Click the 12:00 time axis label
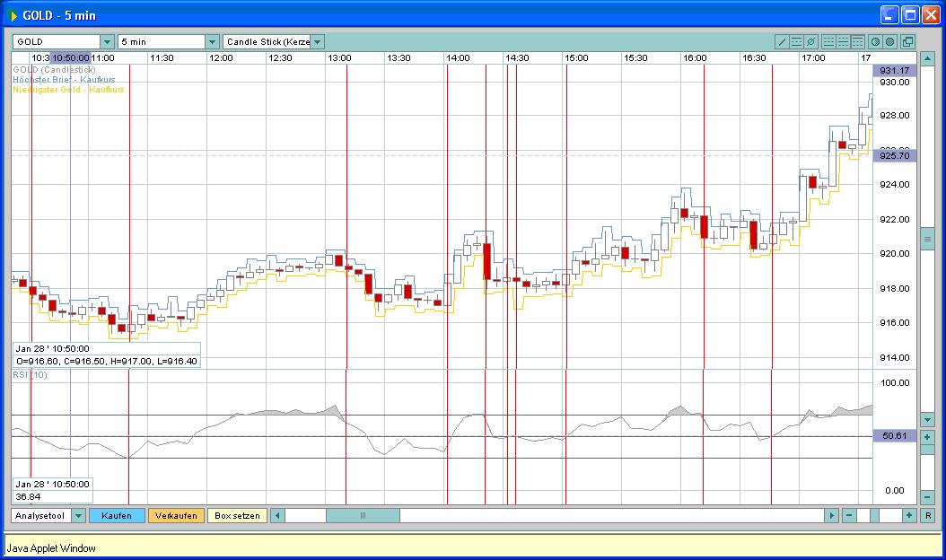946x560 pixels. point(221,58)
